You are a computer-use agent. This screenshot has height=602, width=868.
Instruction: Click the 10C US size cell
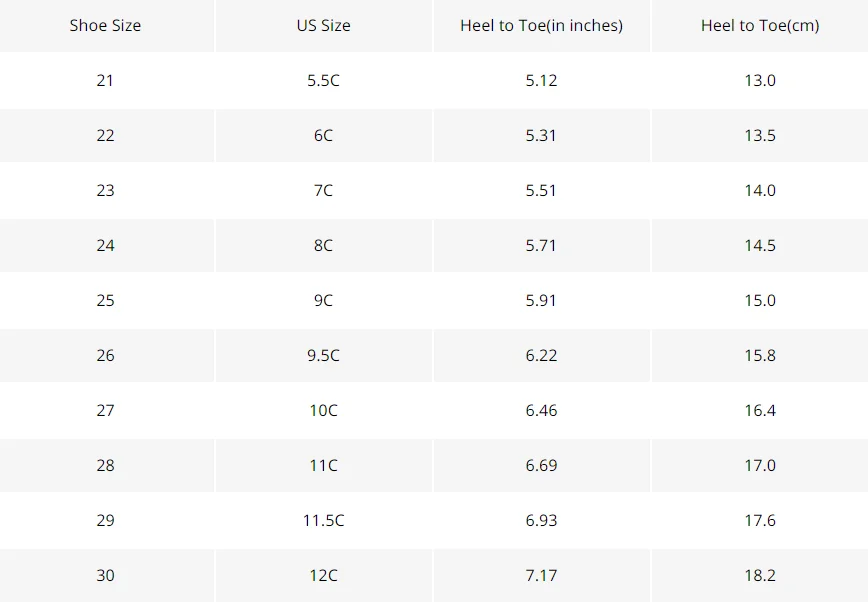pyautogui.click(x=323, y=410)
